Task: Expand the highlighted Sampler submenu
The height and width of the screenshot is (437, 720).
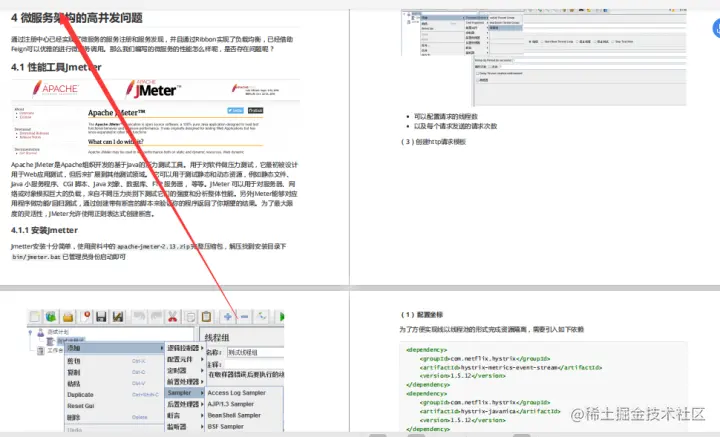Action: point(185,393)
